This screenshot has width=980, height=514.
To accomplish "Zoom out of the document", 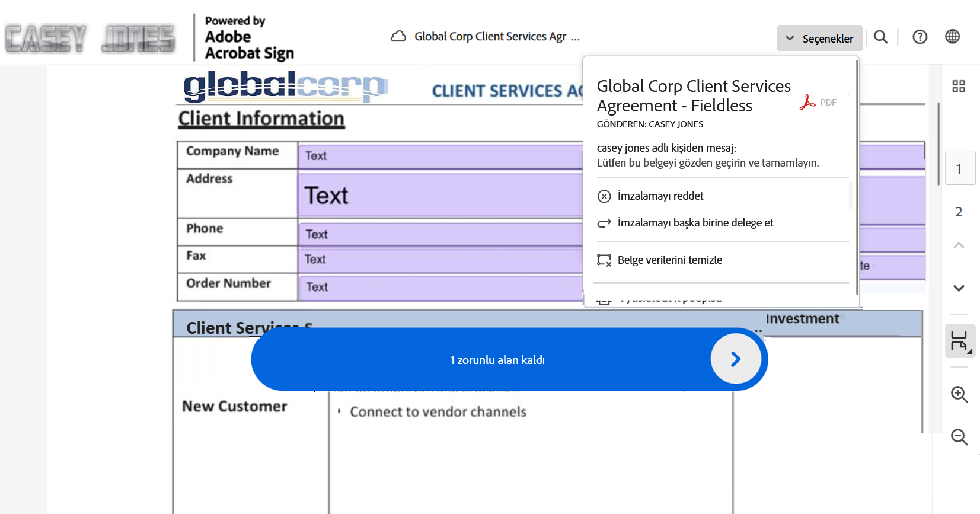I will [959, 438].
